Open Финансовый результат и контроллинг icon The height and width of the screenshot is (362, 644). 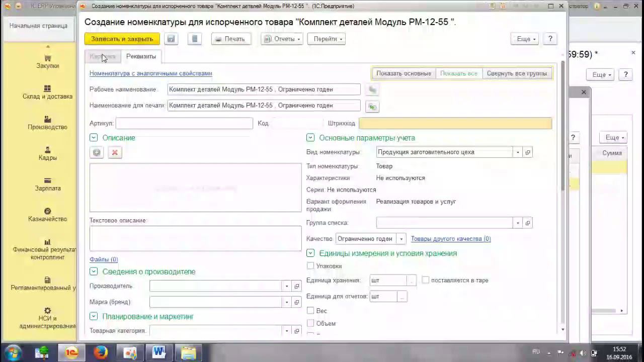click(47, 242)
